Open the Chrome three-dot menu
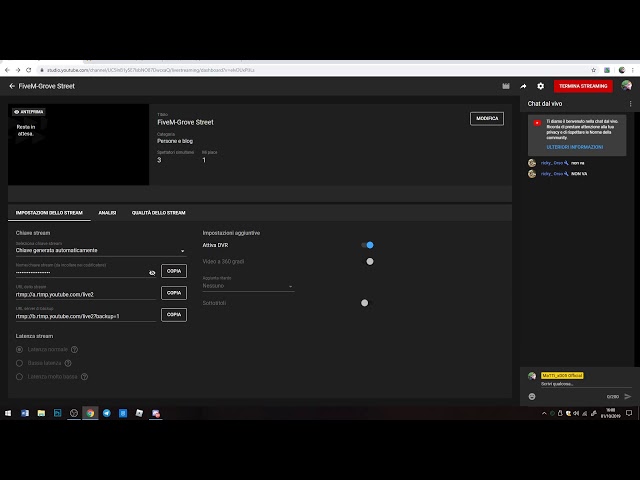 tap(633, 70)
